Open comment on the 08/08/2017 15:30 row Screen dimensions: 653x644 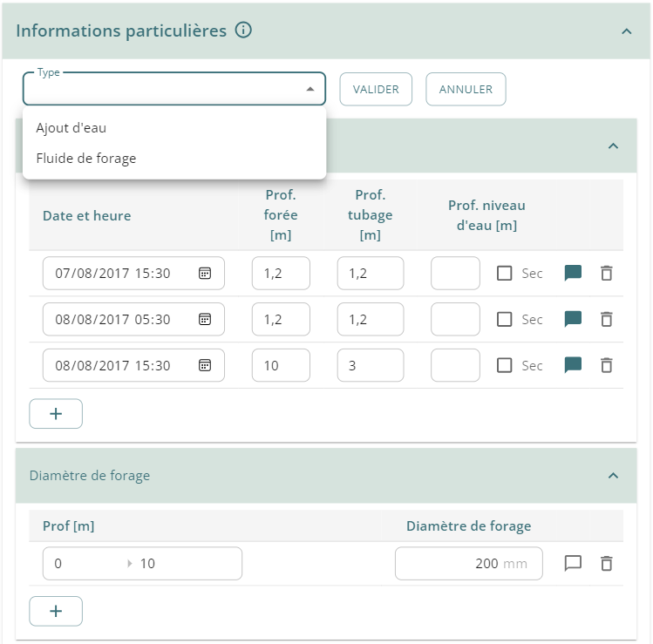coord(573,366)
